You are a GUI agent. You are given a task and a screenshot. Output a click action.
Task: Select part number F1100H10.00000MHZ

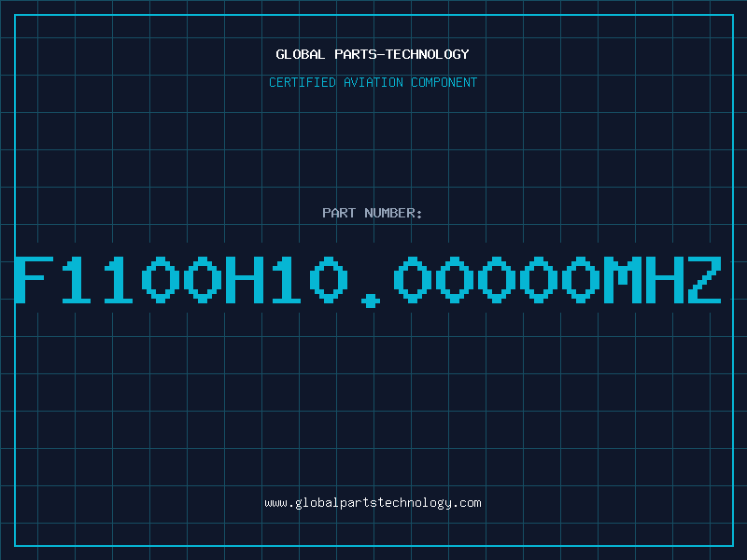coord(368,281)
